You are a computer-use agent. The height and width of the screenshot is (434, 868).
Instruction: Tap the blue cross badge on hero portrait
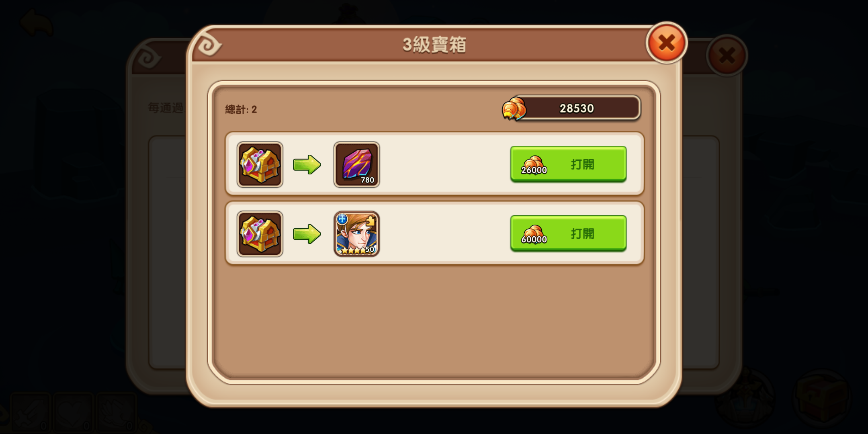342,219
